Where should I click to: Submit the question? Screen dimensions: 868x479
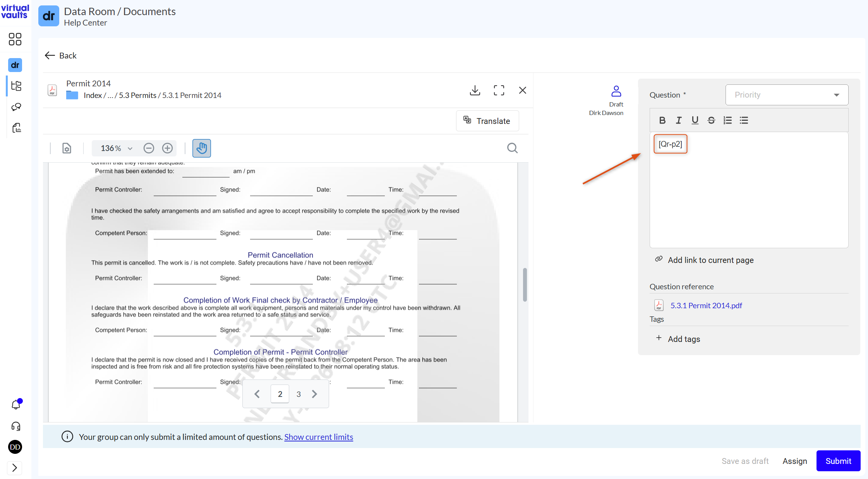point(838,461)
